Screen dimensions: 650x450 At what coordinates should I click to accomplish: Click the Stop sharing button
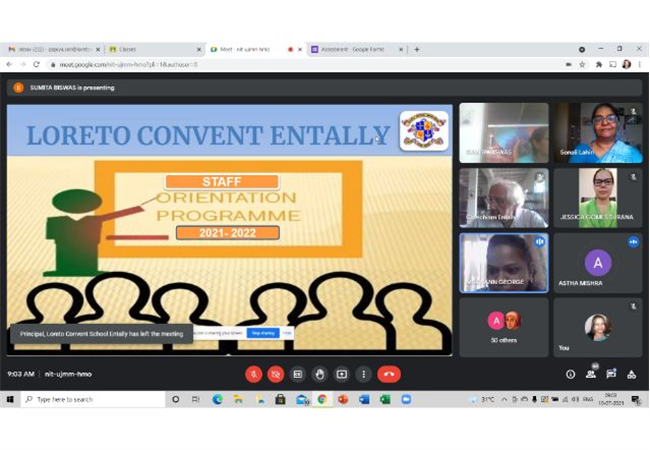pos(263,333)
